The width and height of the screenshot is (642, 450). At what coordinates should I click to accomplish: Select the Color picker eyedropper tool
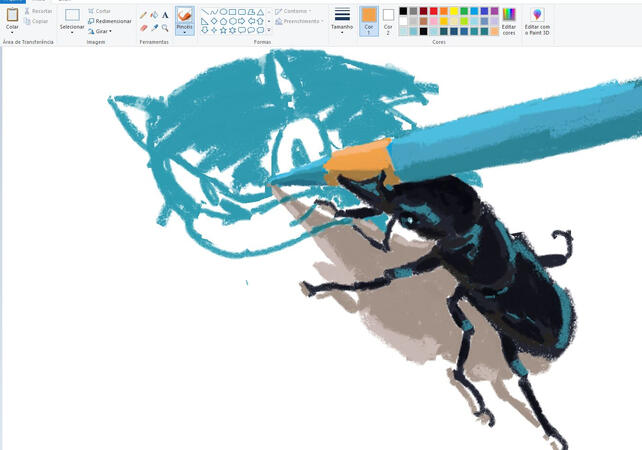coord(154,28)
